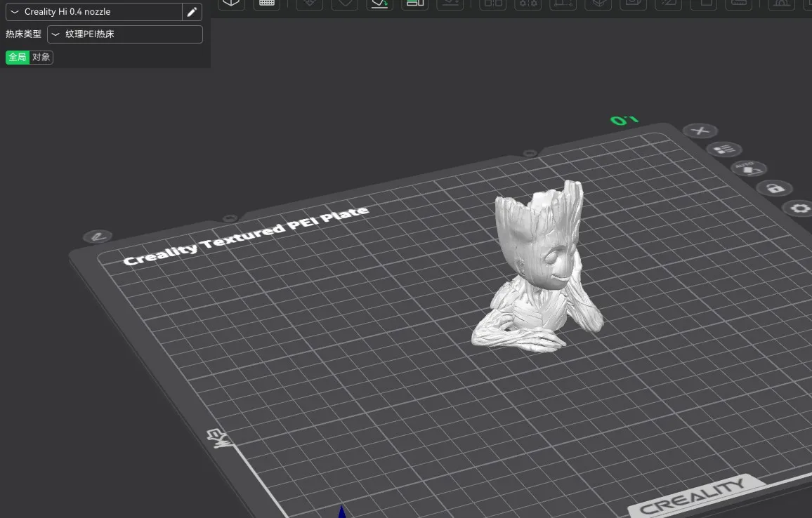Click the add plate icon in toolbar
This screenshot has width=812, height=518.
click(x=267, y=4)
